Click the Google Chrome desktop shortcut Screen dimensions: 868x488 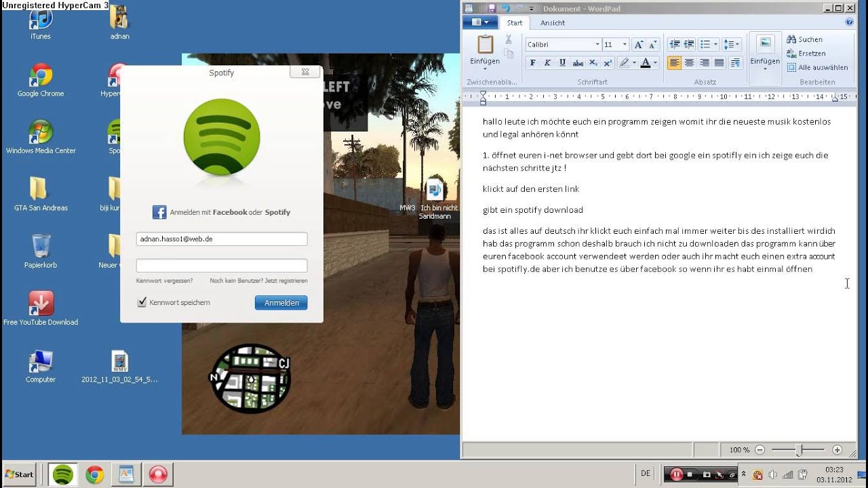41,80
